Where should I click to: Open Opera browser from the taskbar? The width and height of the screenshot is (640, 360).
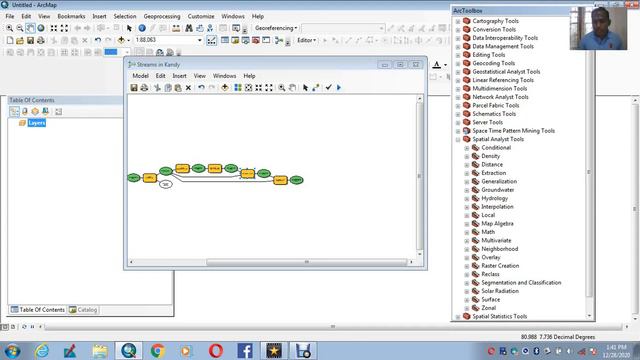click(x=216, y=351)
